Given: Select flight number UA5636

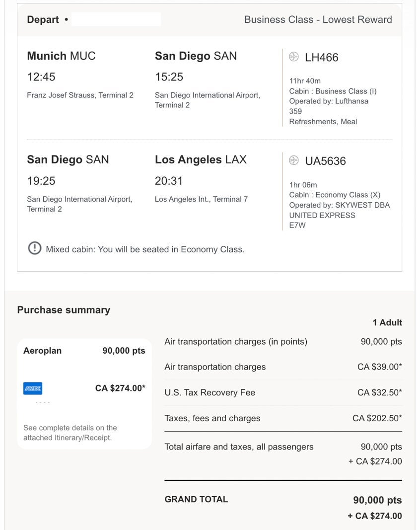Looking at the screenshot, I should pyautogui.click(x=325, y=161).
